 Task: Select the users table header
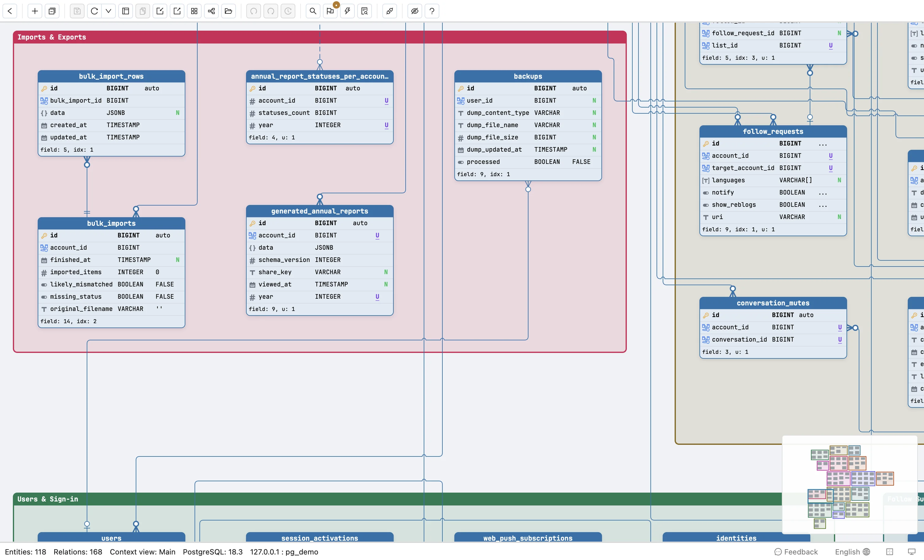[112, 538]
